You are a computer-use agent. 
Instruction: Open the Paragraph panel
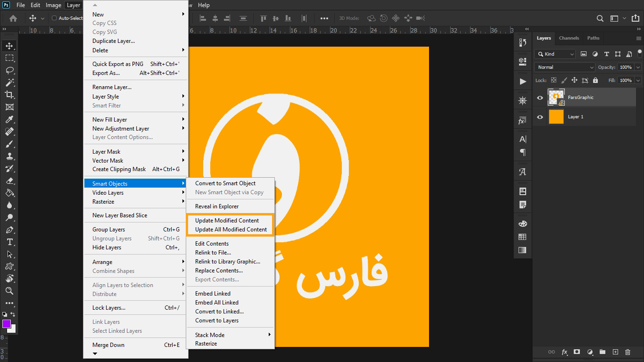click(x=522, y=152)
